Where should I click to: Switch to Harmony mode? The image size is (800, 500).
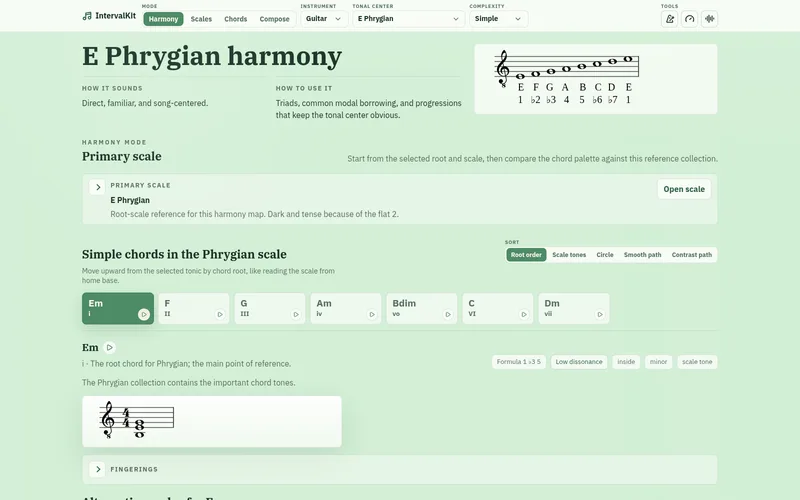pyautogui.click(x=163, y=19)
